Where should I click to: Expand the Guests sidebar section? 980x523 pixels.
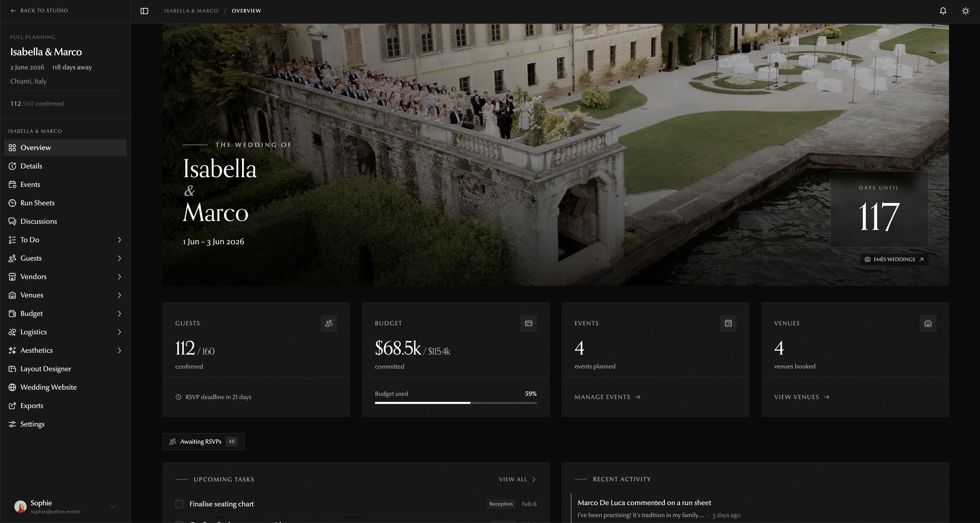click(x=120, y=258)
